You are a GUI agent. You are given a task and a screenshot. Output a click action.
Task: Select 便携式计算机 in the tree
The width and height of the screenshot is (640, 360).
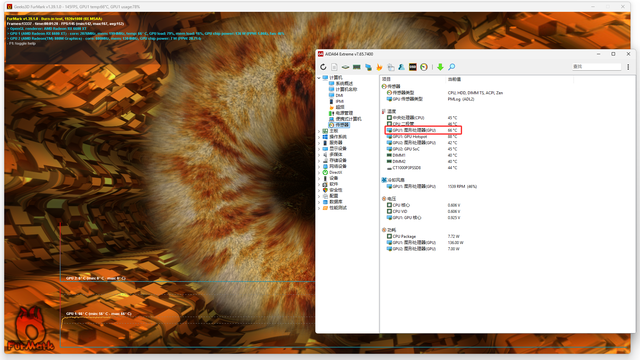click(x=349, y=119)
